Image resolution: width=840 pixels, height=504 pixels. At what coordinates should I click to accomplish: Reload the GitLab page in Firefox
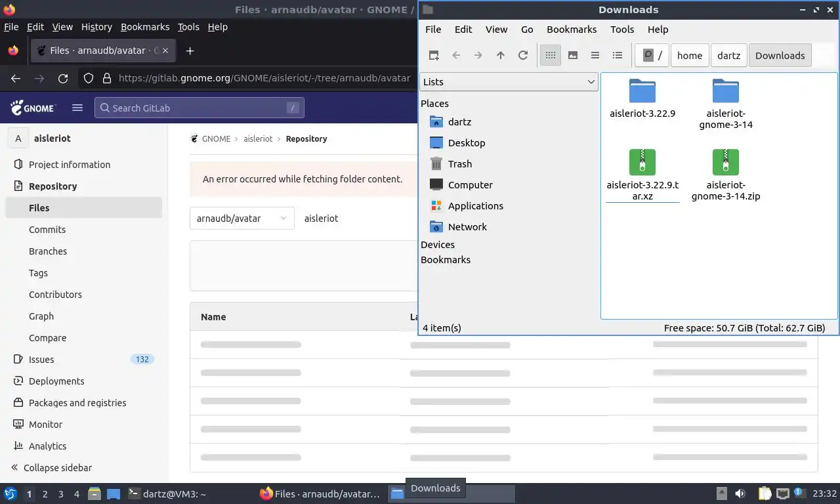point(63,78)
